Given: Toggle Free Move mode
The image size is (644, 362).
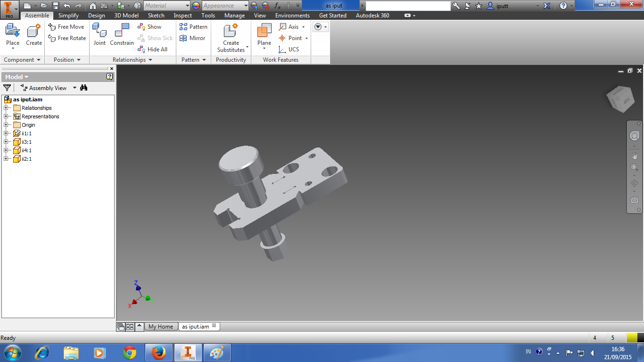Looking at the screenshot, I should (x=66, y=27).
